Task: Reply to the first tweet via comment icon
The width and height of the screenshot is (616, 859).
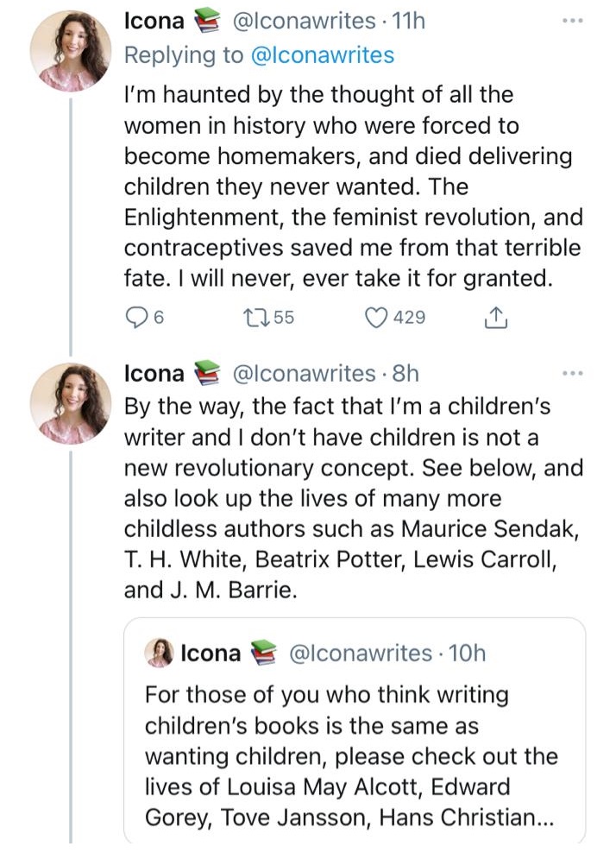Action: [135, 318]
